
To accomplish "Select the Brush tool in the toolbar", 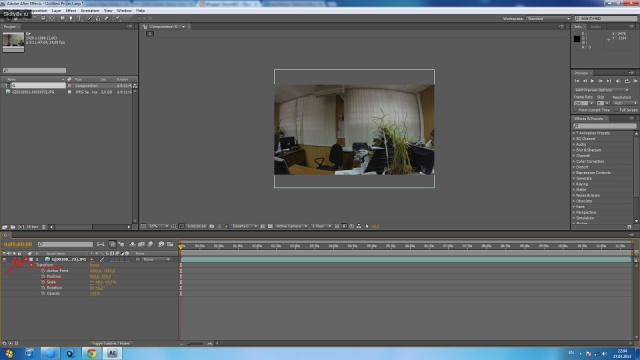I will (89, 18).
